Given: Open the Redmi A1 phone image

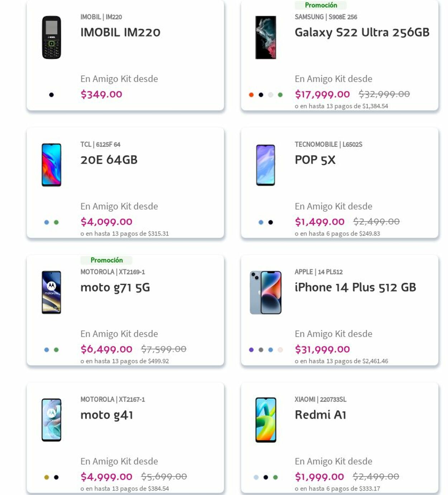Looking at the screenshot, I should (x=266, y=420).
